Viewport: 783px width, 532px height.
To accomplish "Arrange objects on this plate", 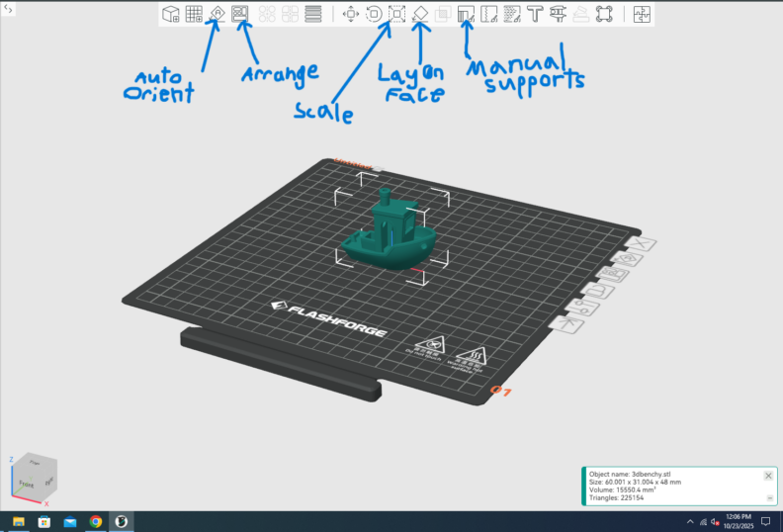I will (x=612, y=274).
